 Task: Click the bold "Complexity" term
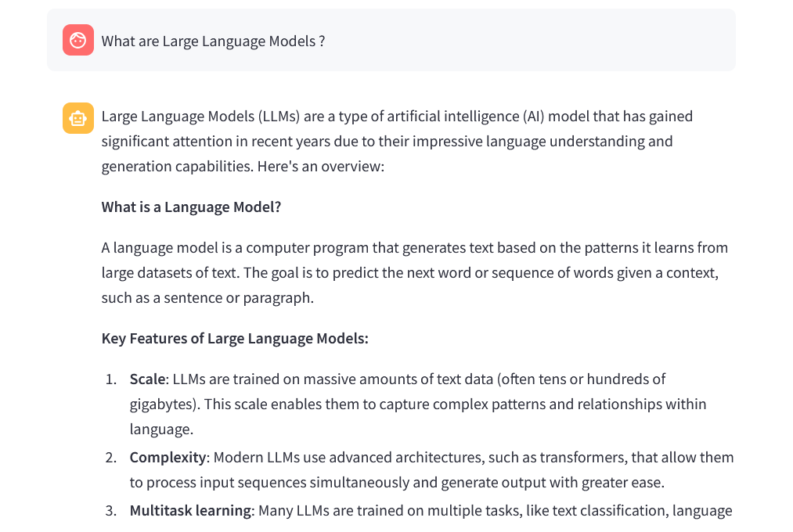click(168, 457)
